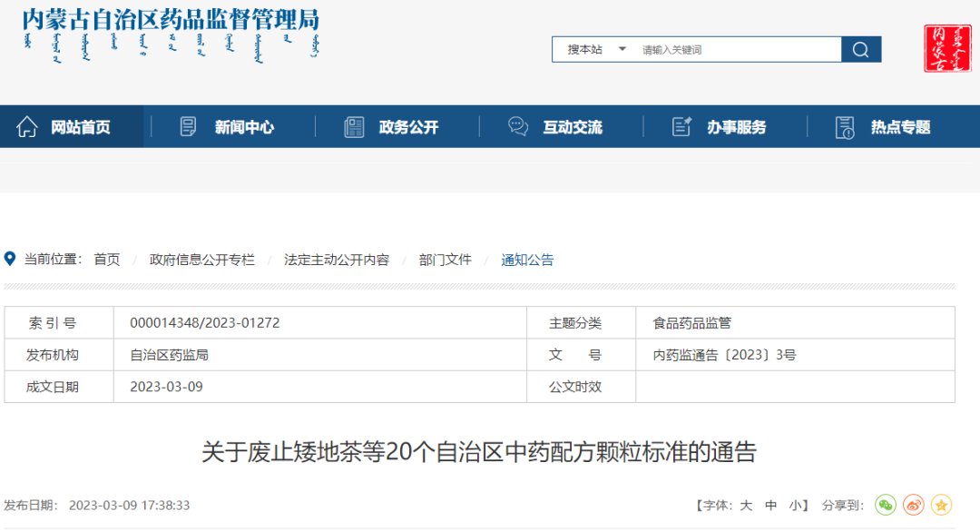Open the 通知公告 breadcrumb link
Image resolution: width=980 pixels, height=531 pixels.
pyautogui.click(x=528, y=259)
